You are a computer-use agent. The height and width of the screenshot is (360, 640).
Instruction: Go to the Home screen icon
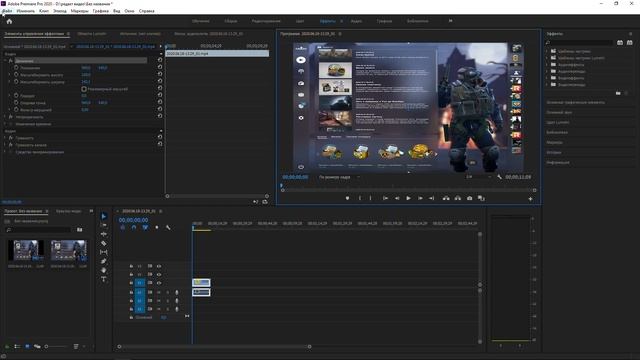9,22
